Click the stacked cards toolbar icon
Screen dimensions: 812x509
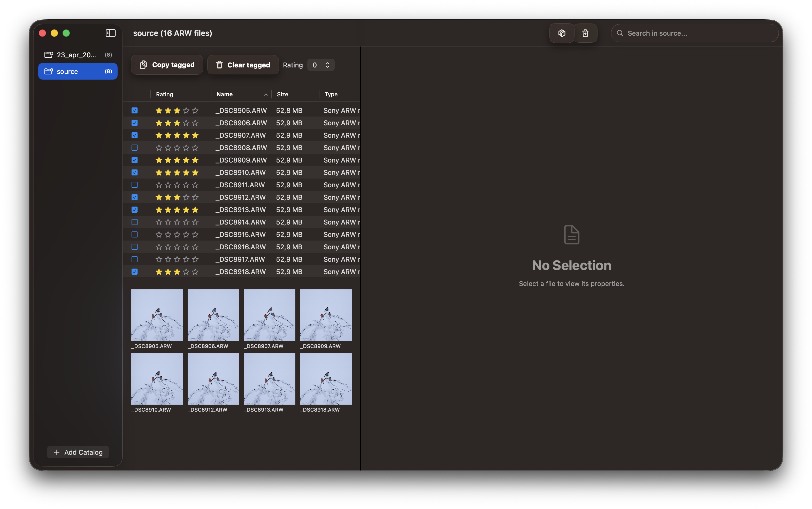coord(562,33)
